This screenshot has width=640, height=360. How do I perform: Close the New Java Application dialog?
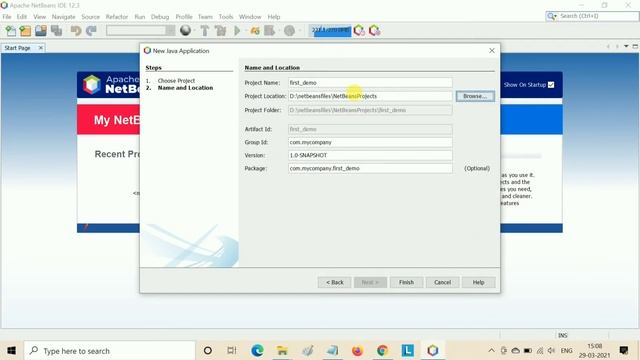[x=492, y=51]
